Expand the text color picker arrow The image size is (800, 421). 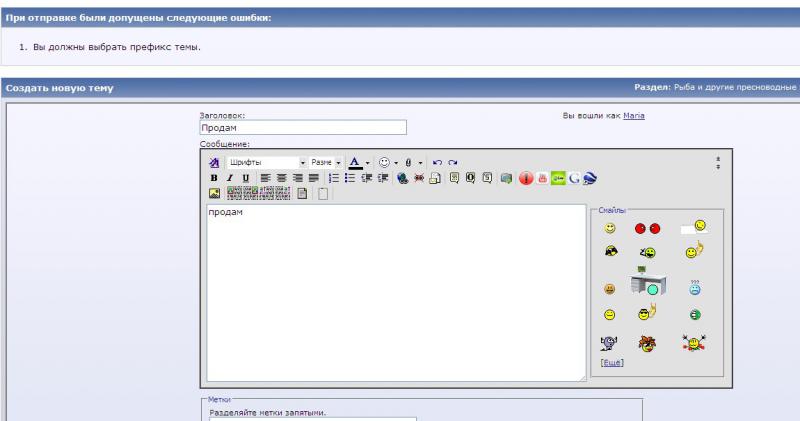click(368, 162)
